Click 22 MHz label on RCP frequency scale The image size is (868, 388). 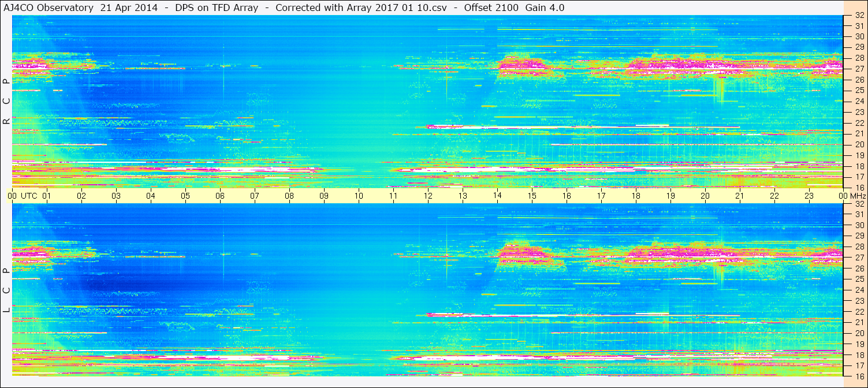coord(859,123)
